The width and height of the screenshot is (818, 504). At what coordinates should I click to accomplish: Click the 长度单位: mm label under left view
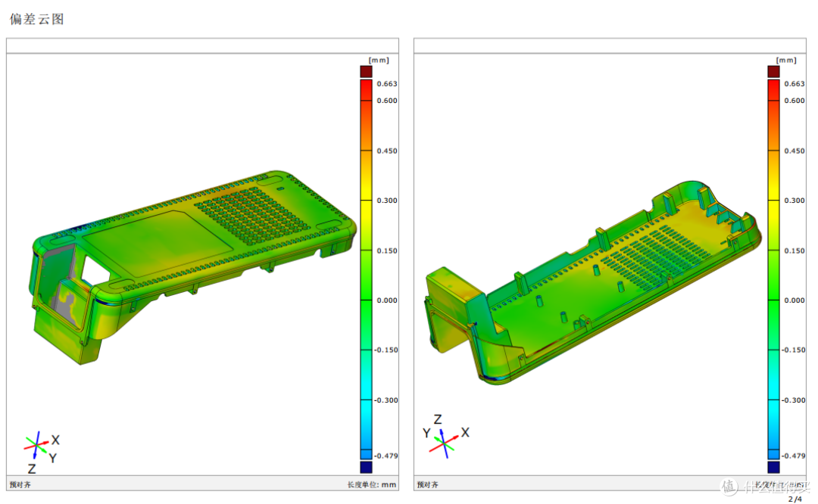[372, 485]
